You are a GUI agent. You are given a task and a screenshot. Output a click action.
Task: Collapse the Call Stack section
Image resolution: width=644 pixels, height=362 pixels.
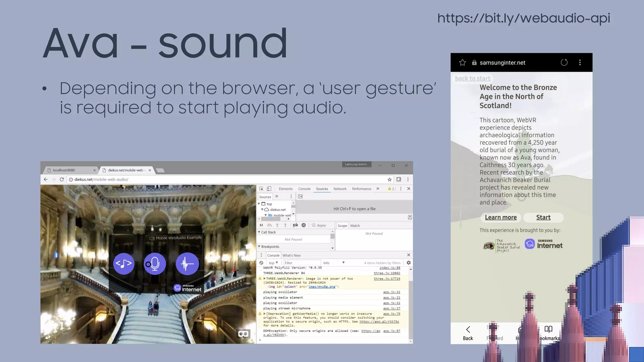tap(259, 232)
